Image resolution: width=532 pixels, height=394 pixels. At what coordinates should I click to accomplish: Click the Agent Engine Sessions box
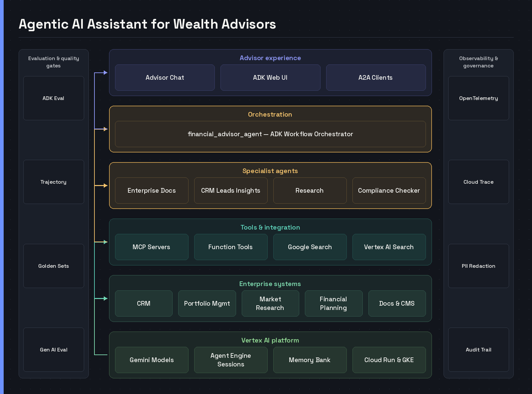231,360
